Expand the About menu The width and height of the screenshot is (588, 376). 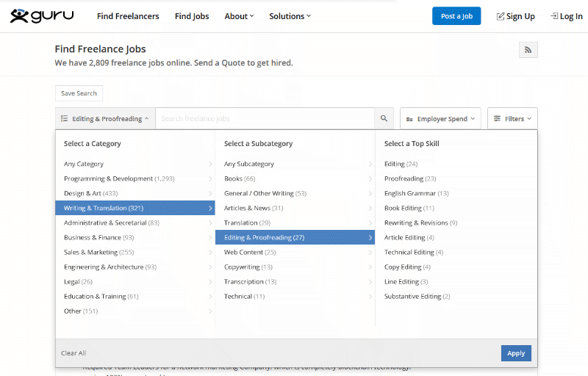pyautogui.click(x=240, y=16)
